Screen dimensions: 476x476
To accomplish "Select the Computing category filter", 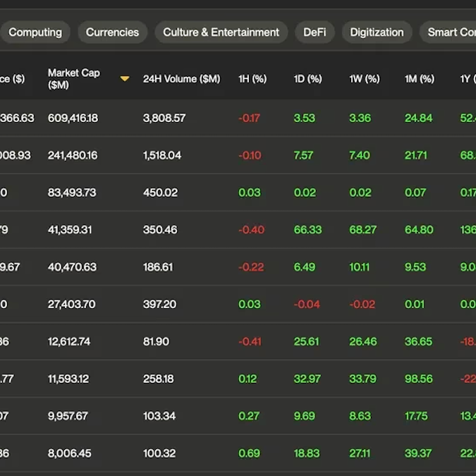I will (35, 32).
